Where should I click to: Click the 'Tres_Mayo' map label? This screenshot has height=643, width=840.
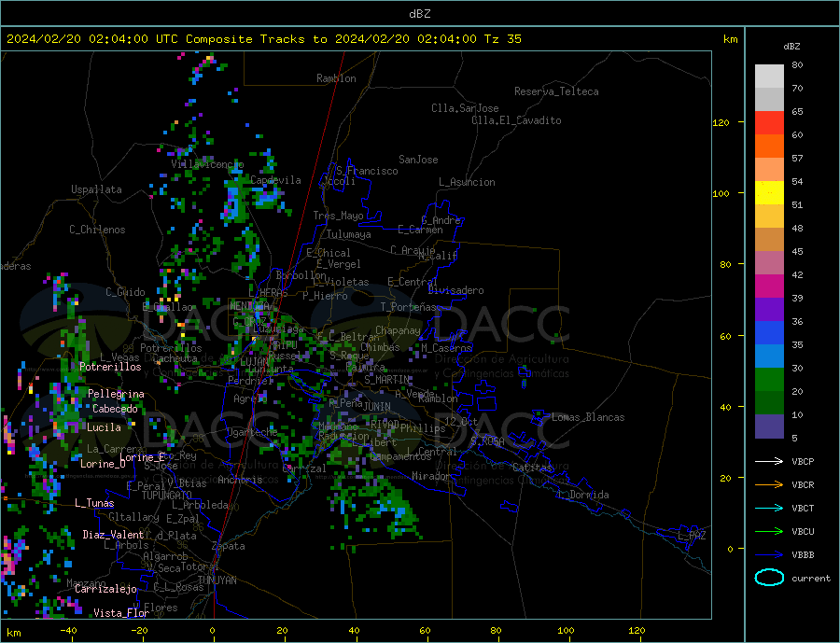(338, 216)
